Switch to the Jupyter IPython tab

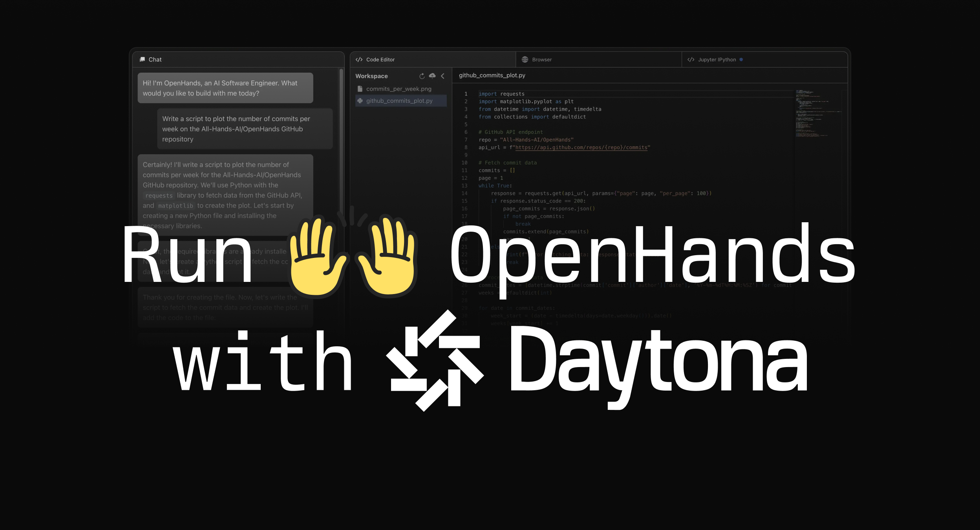tap(764, 60)
